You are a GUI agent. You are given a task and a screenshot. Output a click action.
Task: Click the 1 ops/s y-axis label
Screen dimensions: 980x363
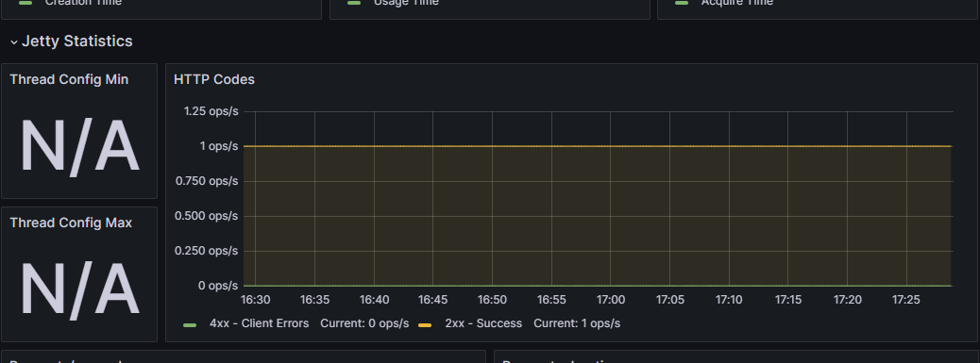tap(219, 146)
